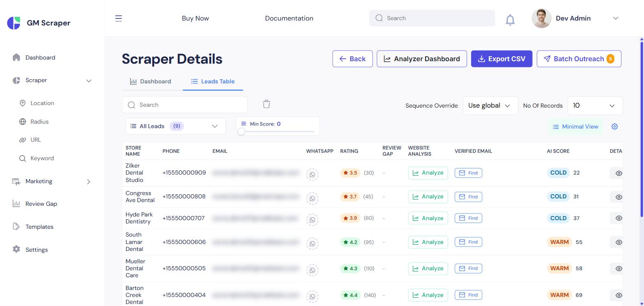644x306 pixels.
Task: Click the top bar Search field
Action: (x=432, y=18)
